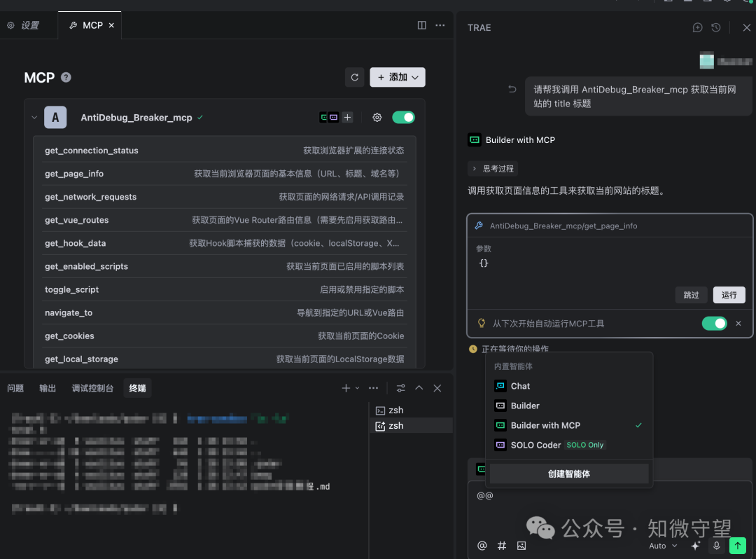The width and height of the screenshot is (756, 559).
Task: Dismiss the auto-run MCP tools hint
Action: point(738,323)
